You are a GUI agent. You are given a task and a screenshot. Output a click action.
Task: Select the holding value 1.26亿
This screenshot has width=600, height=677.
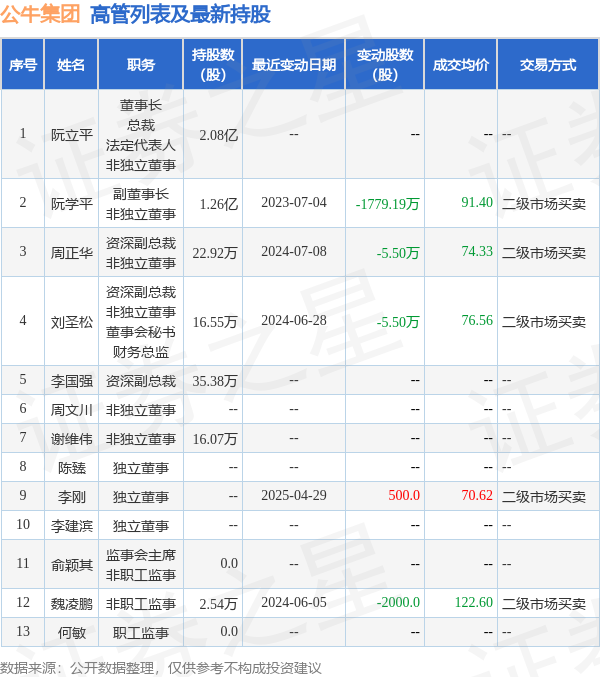[x=218, y=203]
